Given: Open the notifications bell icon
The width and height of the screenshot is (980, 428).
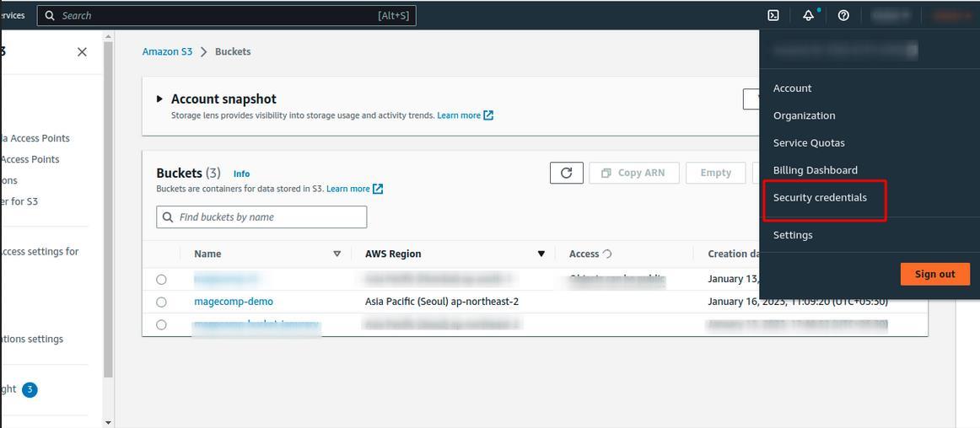Looking at the screenshot, I should tap(808, 16).
